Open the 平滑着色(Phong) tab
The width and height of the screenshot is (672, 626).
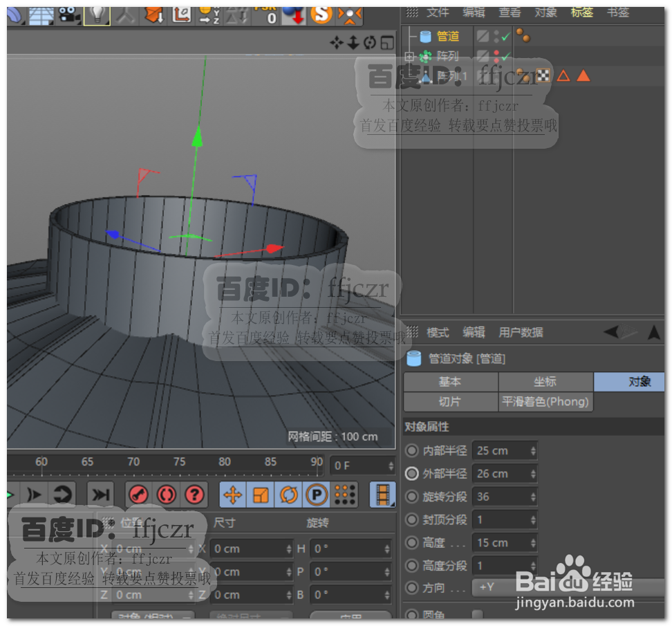545,402
